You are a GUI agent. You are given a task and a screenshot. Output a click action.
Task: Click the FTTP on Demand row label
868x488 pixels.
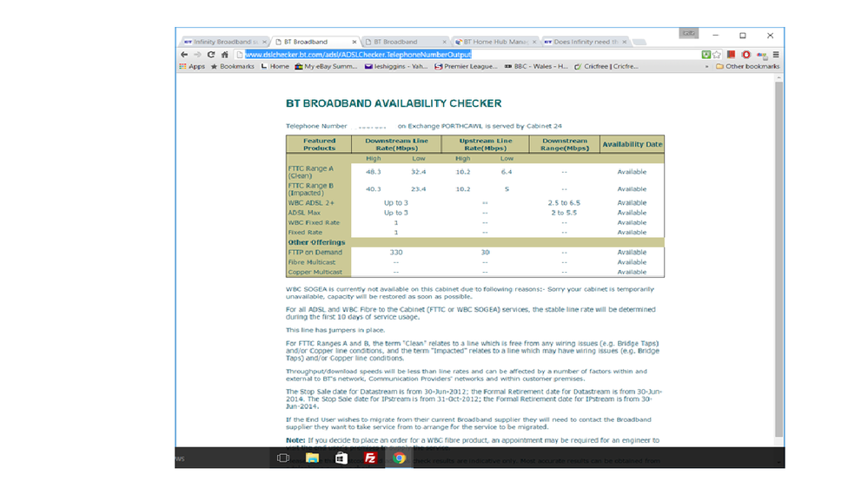[x=315, y=253]
